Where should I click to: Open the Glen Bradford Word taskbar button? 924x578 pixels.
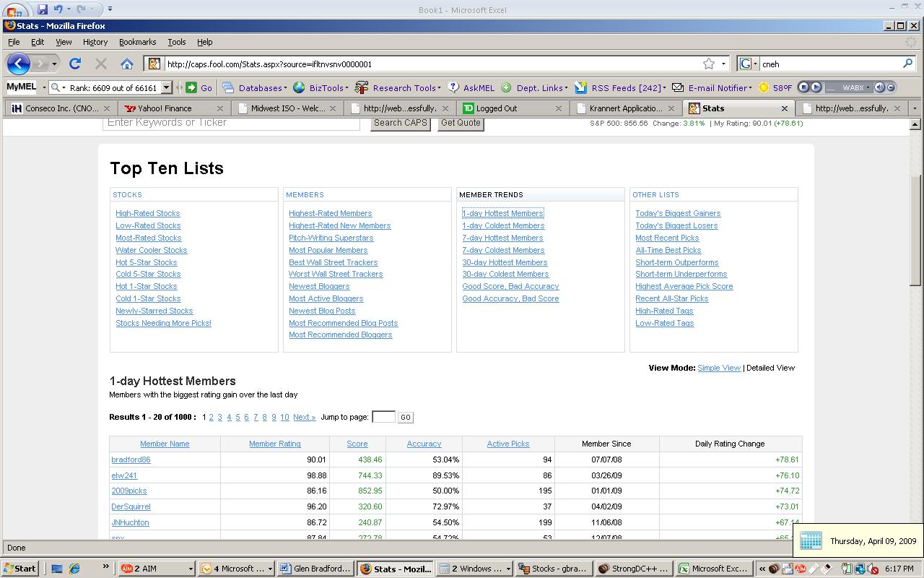coord(315,569)
